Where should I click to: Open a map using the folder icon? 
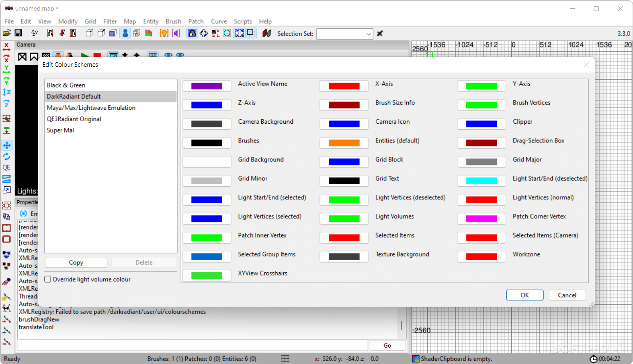[7, 33]
